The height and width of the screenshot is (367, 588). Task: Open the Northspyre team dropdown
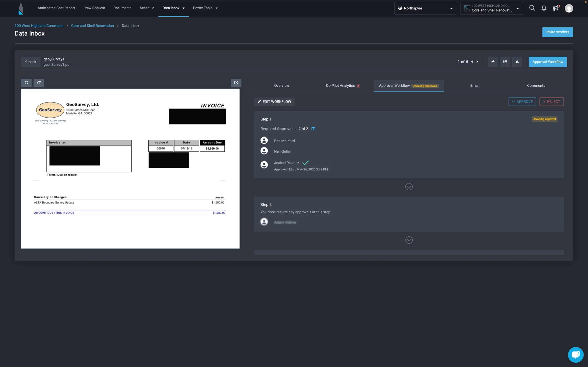(425, 8)
